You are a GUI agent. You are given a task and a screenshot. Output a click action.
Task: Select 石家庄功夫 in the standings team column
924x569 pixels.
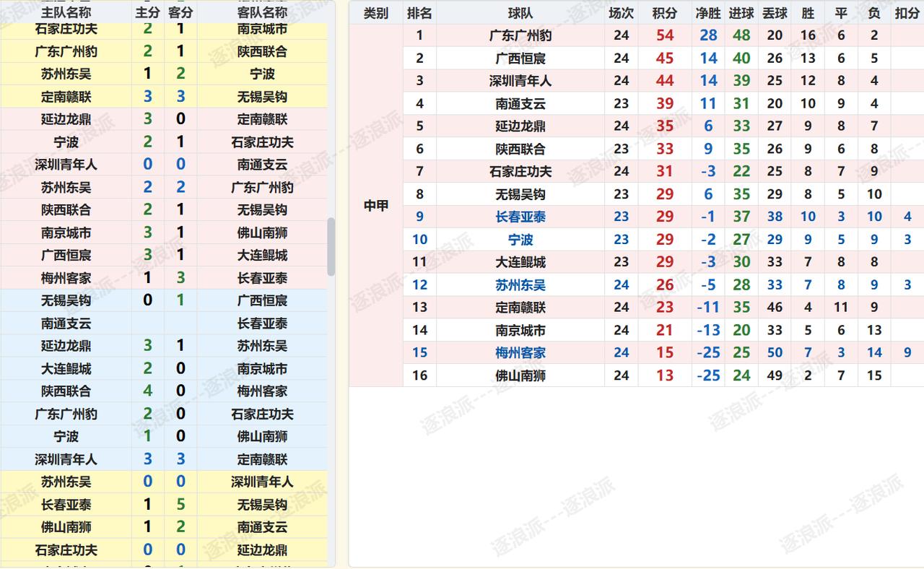point(520,172)
